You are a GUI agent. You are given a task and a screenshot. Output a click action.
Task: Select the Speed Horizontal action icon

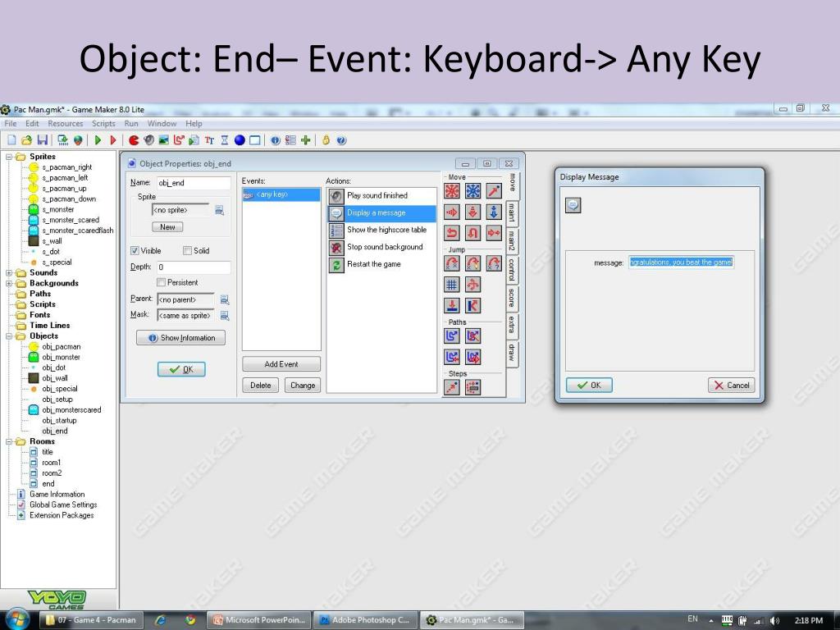[452, 212]
